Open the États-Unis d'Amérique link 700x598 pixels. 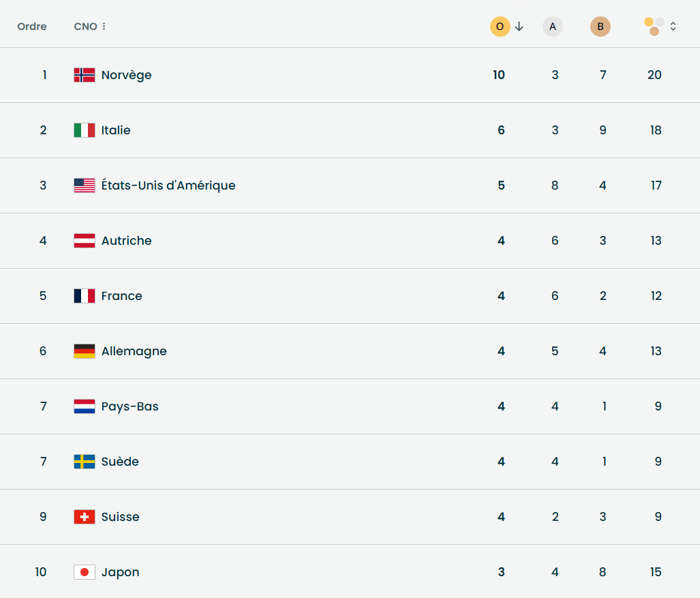tap(168, 185)
